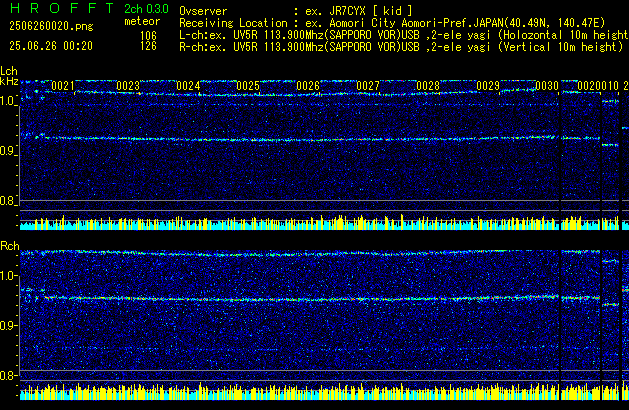Select the 0026 time marker

[308, 86]
